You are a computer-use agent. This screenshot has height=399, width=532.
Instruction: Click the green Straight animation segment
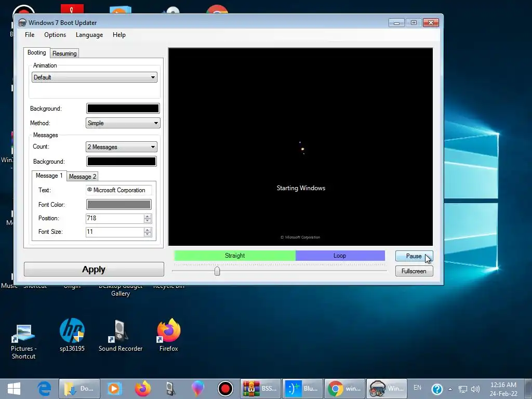pos(235,256)
